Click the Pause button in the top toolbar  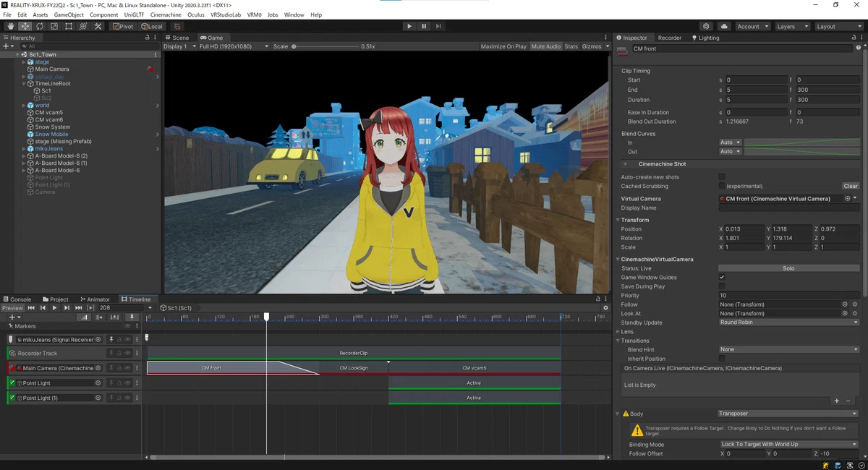(x=424, y=26)
